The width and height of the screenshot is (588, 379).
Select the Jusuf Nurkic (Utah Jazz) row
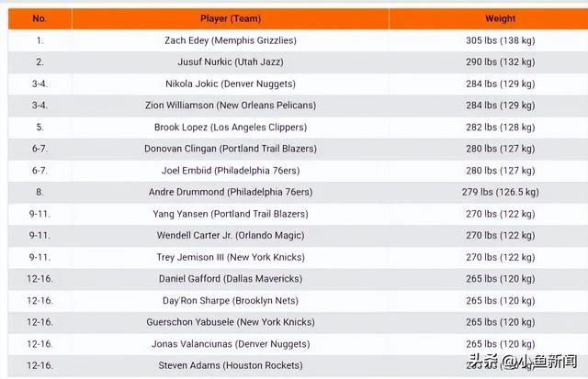[x=230, y=62]
